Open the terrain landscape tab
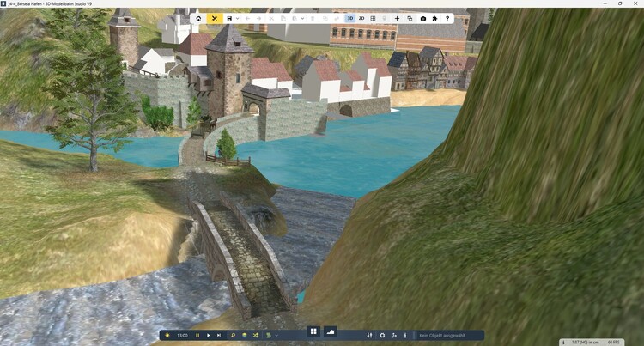Viewport: 644px width, 346px height. tap(330, 331)
